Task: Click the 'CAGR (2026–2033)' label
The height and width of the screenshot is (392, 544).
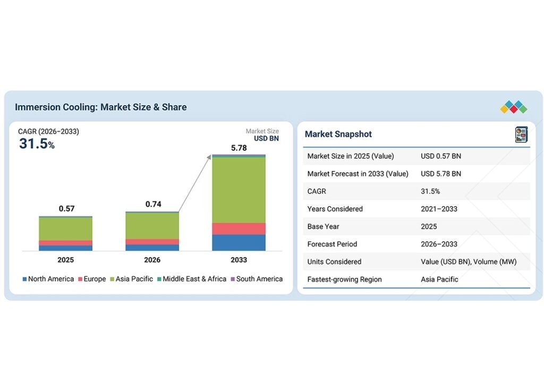Action: coord(48,132)
